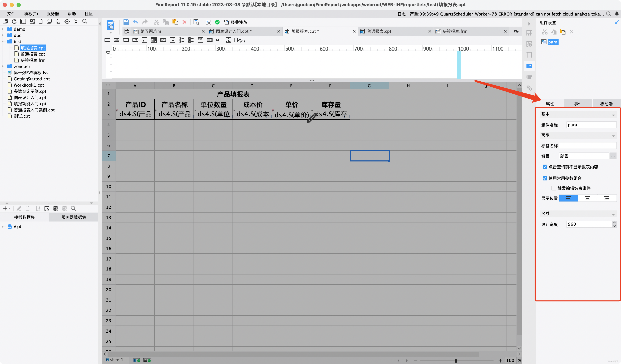Click the label widget icon

pyautogui.click(x=117, y=40)
